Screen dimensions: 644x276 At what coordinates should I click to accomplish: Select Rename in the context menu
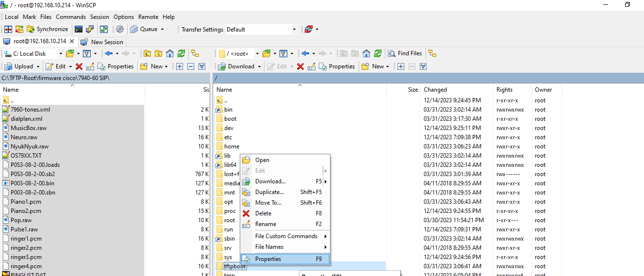pyautogui.click(x=265, y=224)
